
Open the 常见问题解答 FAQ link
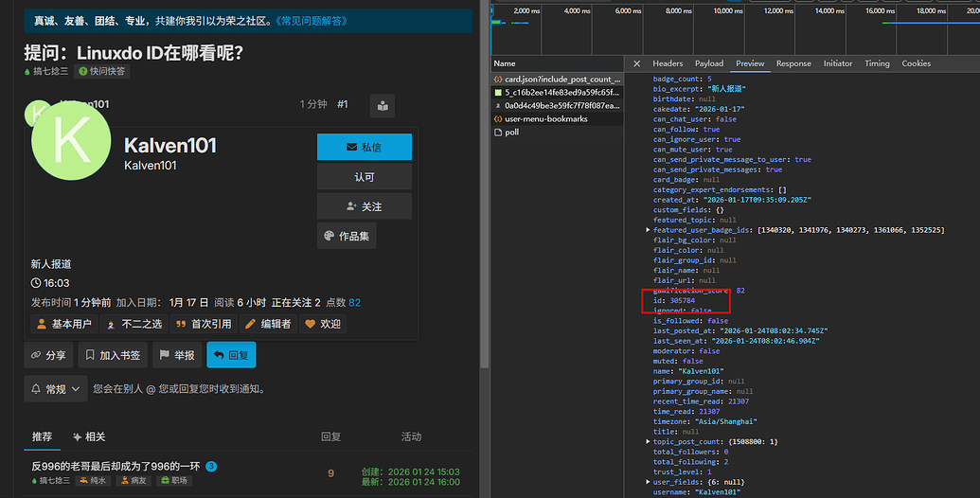coord(312,21)
